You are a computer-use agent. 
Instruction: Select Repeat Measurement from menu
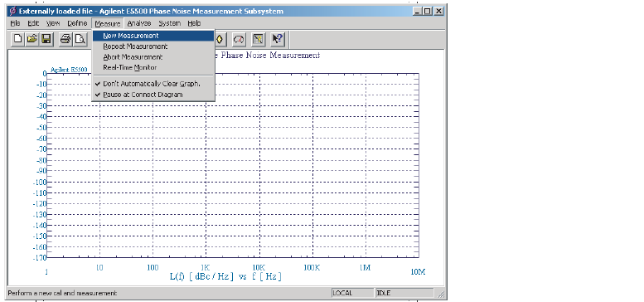(153, 46)
